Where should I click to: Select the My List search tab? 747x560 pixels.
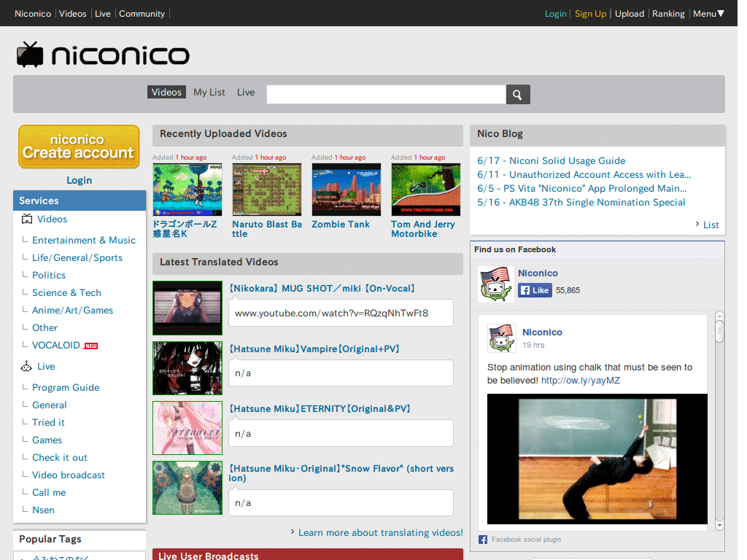tap(209, 93)
